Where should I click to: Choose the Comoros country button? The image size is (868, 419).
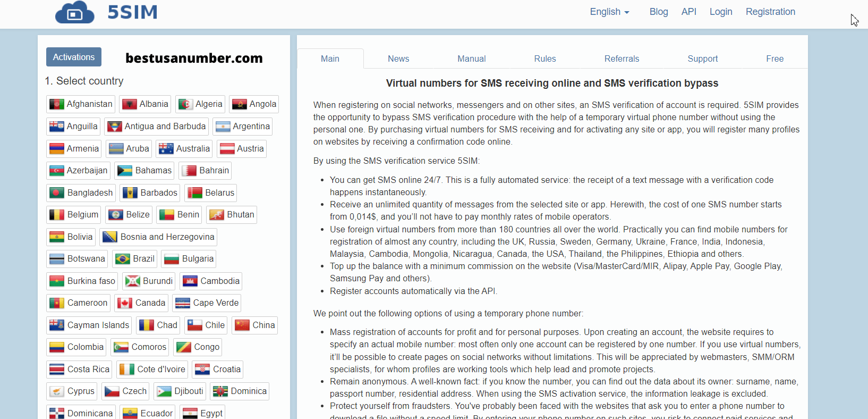tap(140, 347)
